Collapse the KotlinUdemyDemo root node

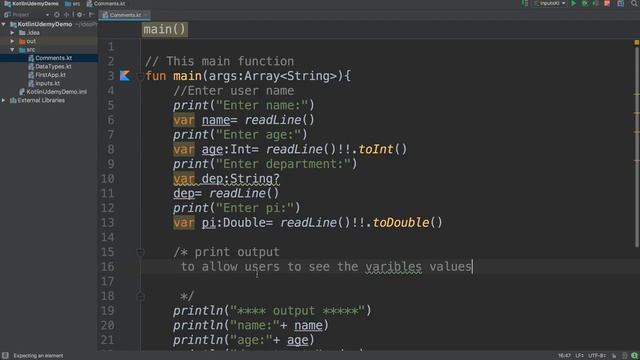(x=4, y=24)
